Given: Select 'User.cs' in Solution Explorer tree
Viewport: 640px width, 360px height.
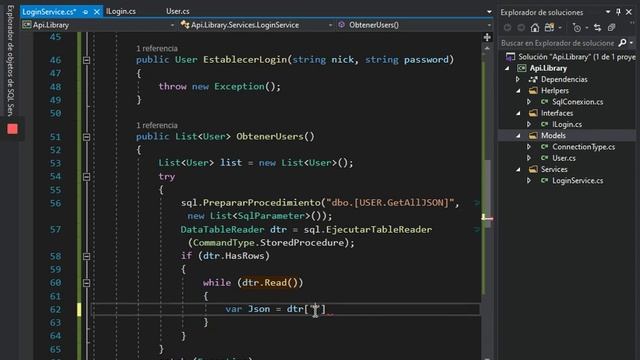Looking at the screenshot, I should [564, 158].
